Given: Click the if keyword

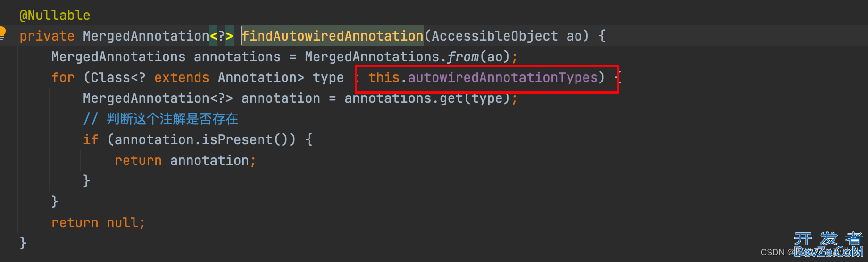Looking at the screenshot, I should [x=91, y=140].
